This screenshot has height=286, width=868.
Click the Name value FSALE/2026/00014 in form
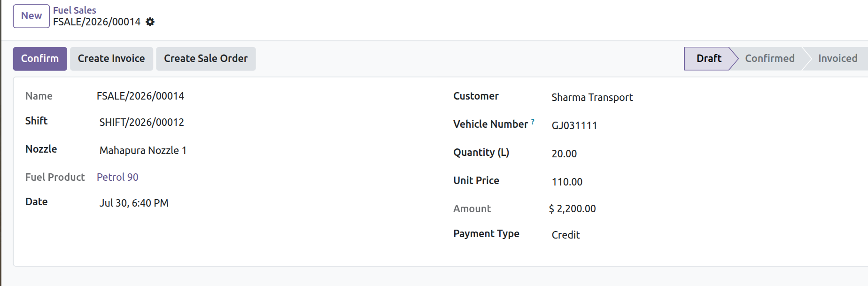click(x=140, y=96)
